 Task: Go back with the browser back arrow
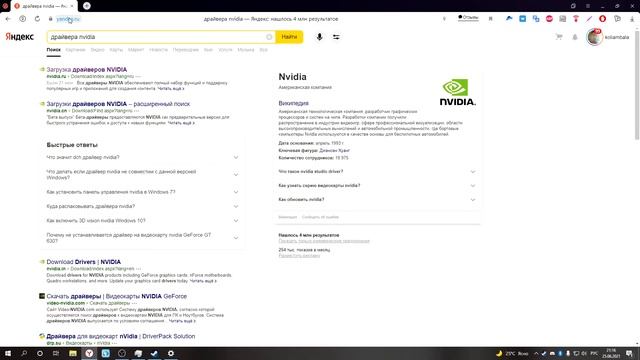(8, 19)
